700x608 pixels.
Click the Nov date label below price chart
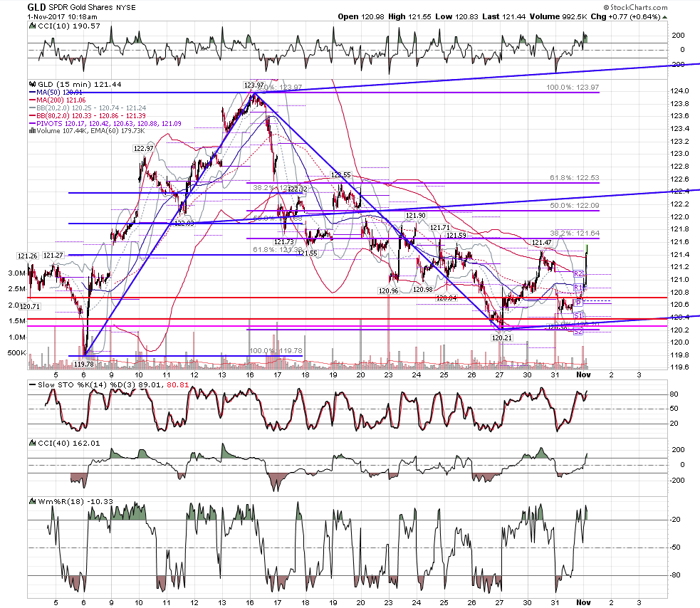coord(583,375)
